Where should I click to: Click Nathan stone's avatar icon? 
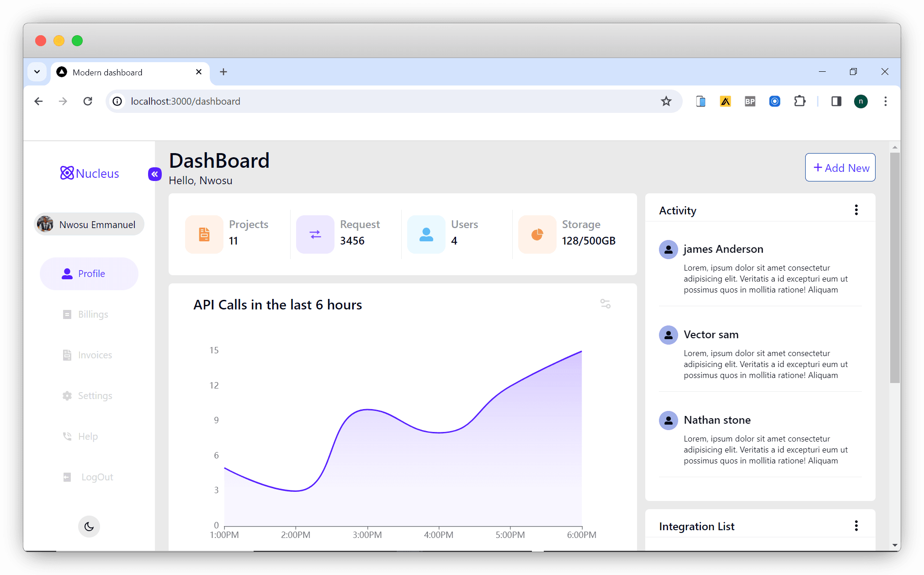(x=669, y=421)
